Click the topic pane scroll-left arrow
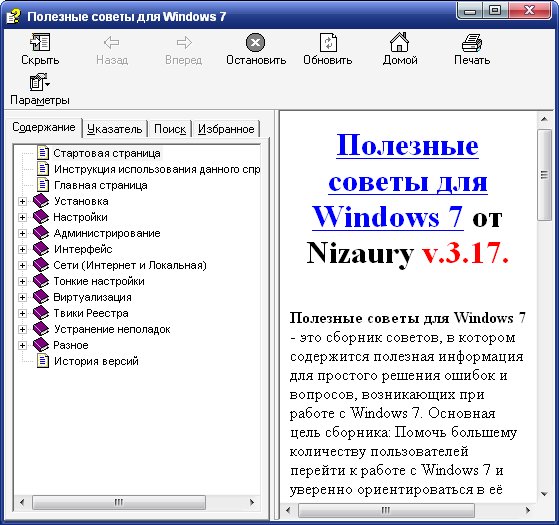 [288, 510]
